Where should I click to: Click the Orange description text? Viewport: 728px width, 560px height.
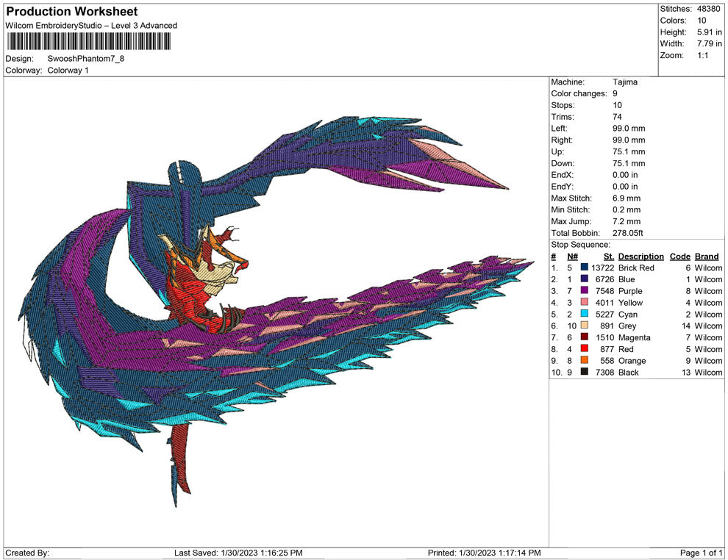click(x=632, y=361)
